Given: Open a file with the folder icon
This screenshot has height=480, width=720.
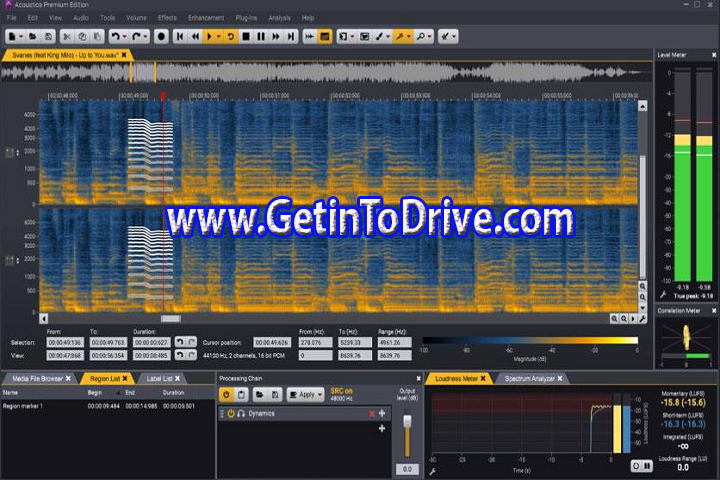Looking at the screenshot, I should (x=33, y=36).
